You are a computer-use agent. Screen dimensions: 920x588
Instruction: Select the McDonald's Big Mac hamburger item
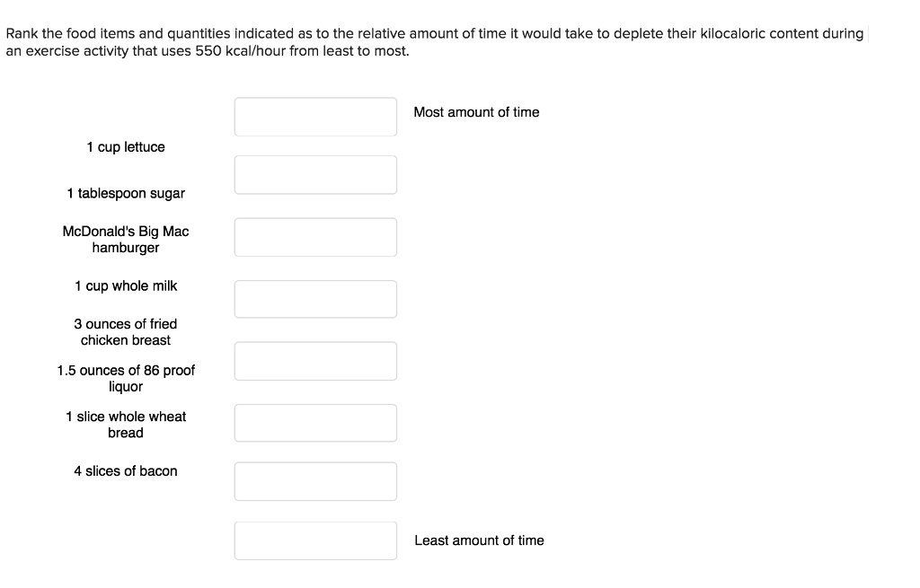pyautogui.click(x=126, y=239)
